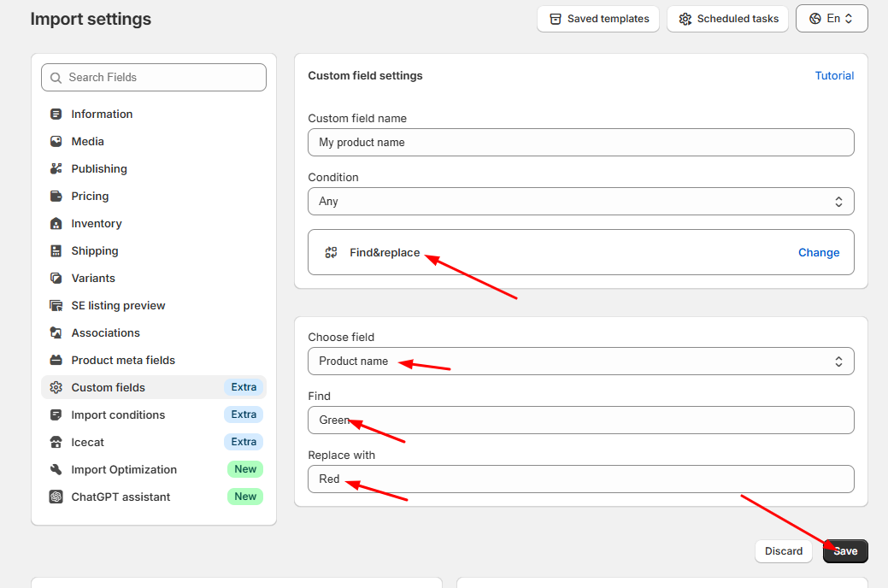The image size is (888, 588).
Task: Click the Media sidebar icon
Action: point(56,141)
